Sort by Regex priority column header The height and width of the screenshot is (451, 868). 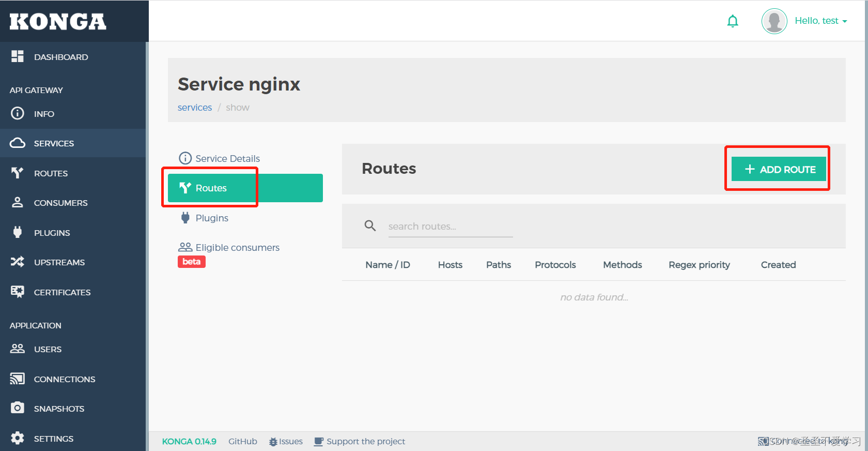[x=699, y=265]
